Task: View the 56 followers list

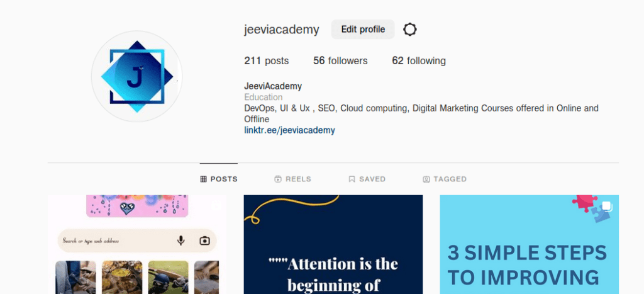Action: 340,61
